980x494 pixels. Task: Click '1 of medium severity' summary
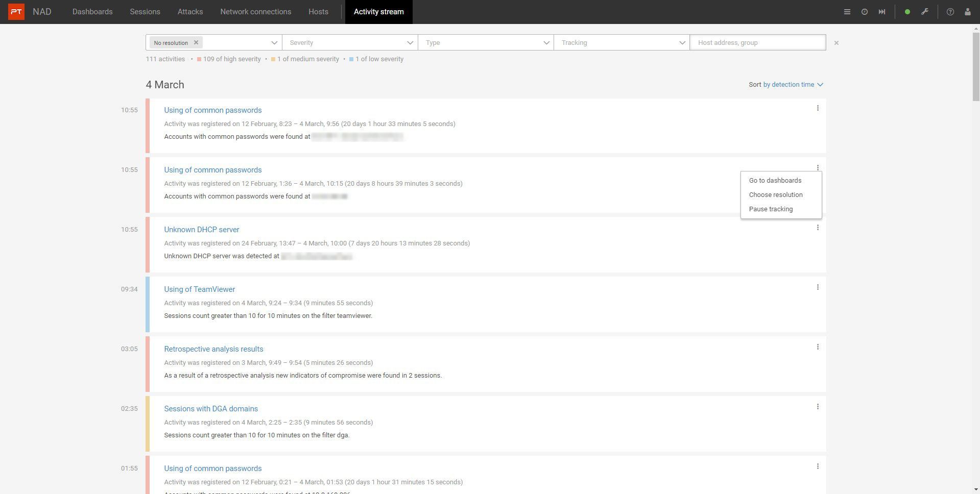[x=305, y=59]
